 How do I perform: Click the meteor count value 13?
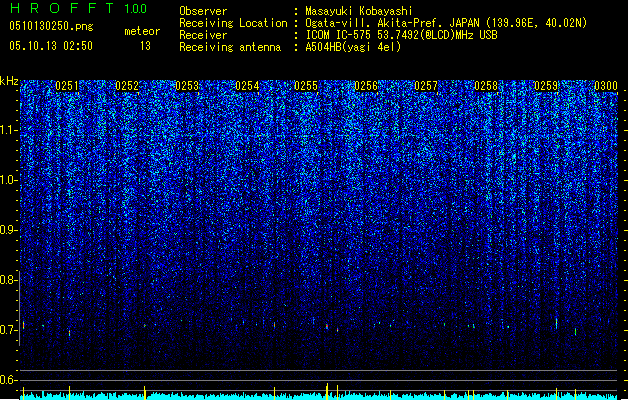tap(145, 46)
